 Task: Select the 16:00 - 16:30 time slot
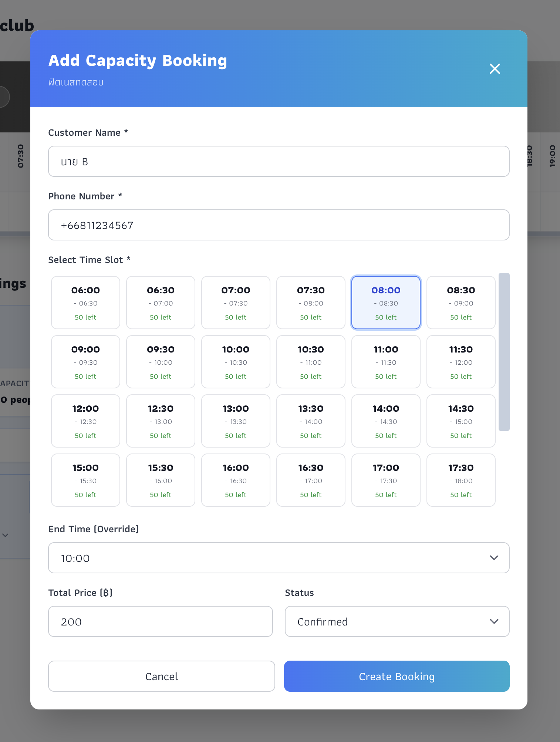pyautogui.click(x=236, y=480)
